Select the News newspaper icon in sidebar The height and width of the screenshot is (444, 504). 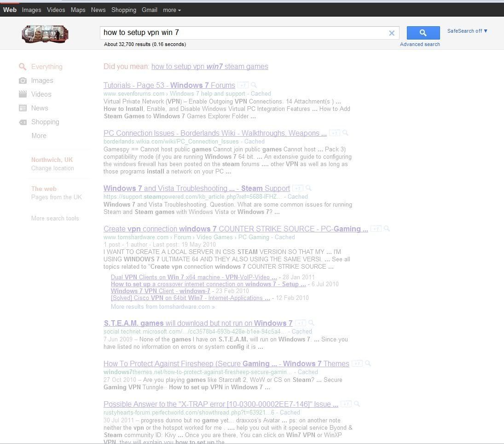[23, 108]
